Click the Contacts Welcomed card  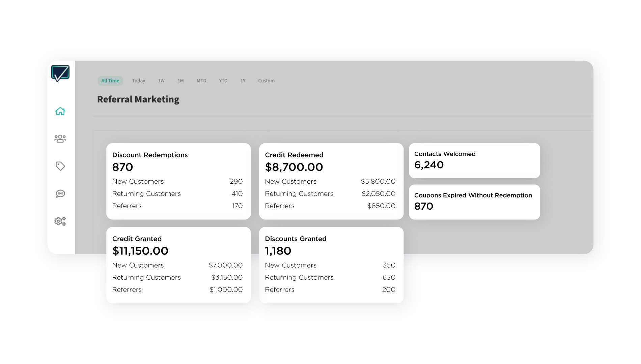(474, 160)
